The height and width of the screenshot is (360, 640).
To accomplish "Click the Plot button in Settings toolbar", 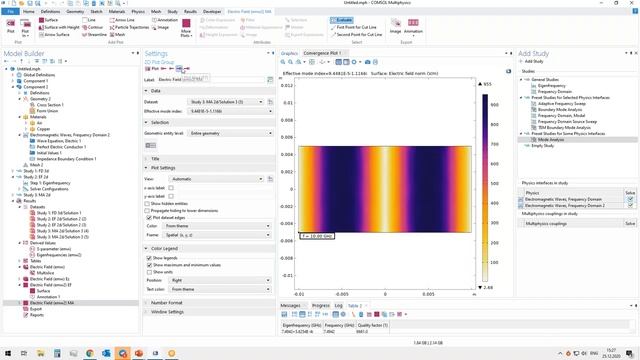I will point(152,69).
